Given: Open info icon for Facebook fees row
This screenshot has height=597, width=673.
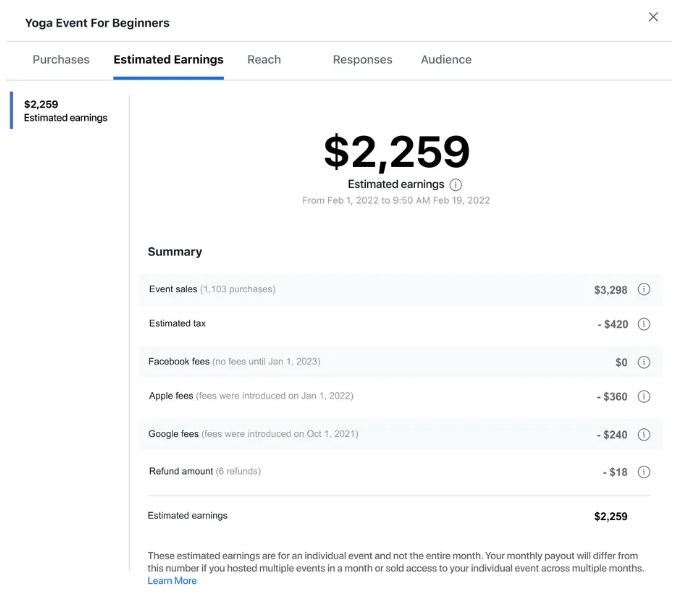Looking at the screenshot, I should pos(643,362).
